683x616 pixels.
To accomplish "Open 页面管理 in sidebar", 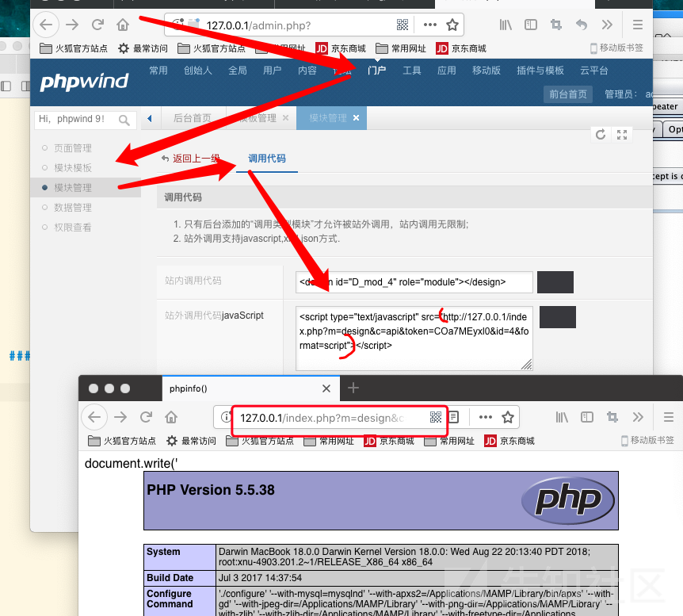I will pyautogui.click(x=72, y=148).
